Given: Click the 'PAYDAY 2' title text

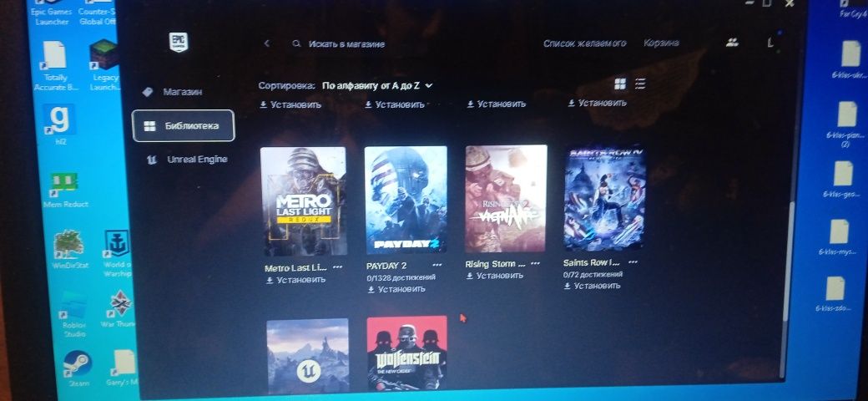Looking at the screenshot, I should tap(386, 266).
